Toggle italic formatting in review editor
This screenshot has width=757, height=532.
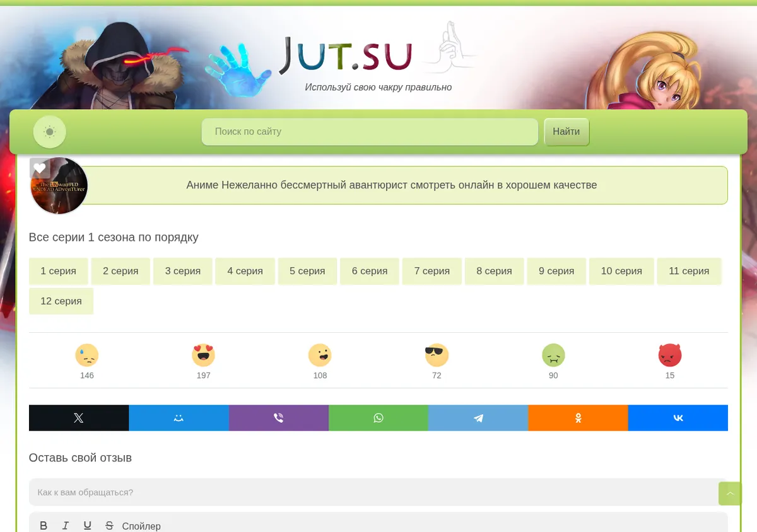pos(66,526)
